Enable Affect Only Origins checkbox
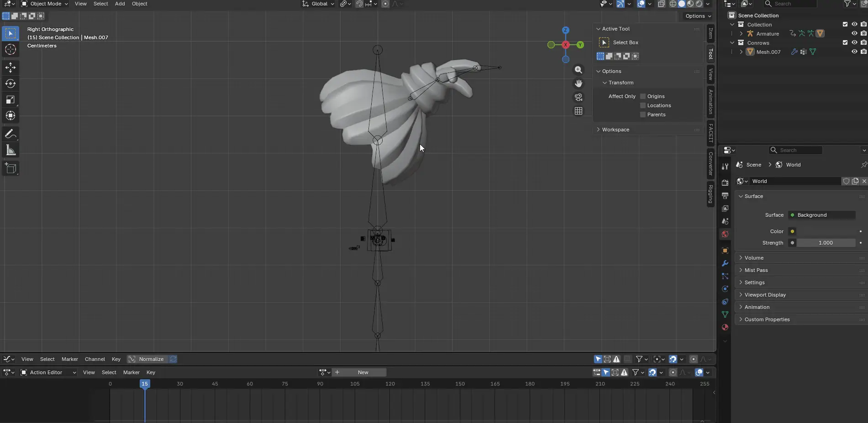Image resolution: width=868 pixels, height=423 pixels. pyautogui.click(x=643, y=96)
